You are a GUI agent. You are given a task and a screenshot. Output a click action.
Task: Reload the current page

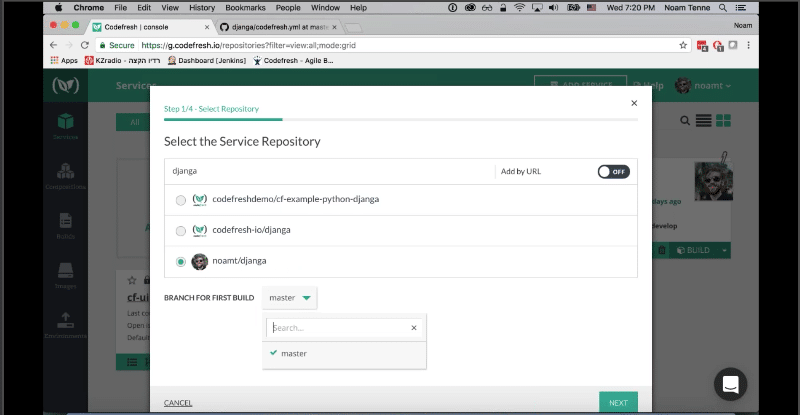[x=85, y=45]
